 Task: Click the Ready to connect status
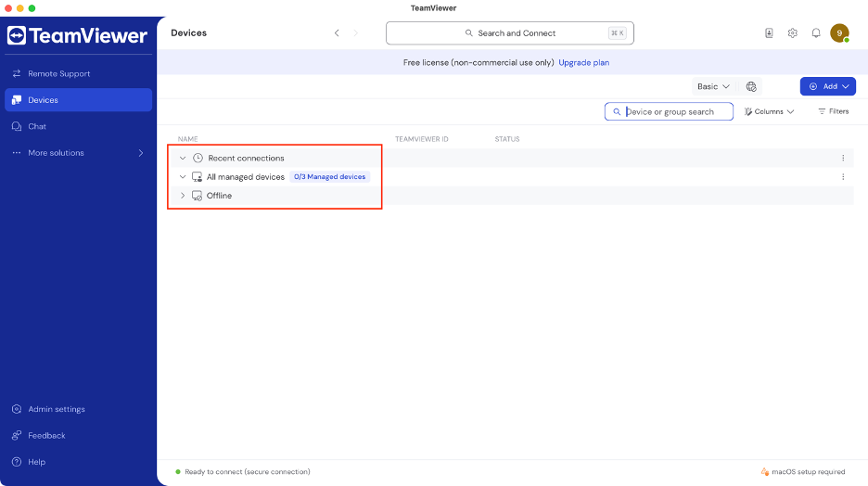pyautogui.click(x=243, y=471)
